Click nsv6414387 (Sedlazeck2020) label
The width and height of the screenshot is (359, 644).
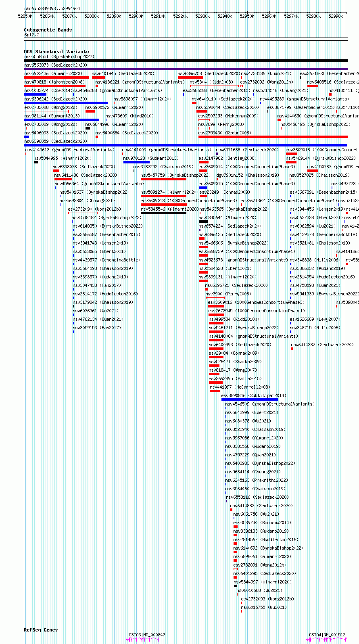click(322, 345)
